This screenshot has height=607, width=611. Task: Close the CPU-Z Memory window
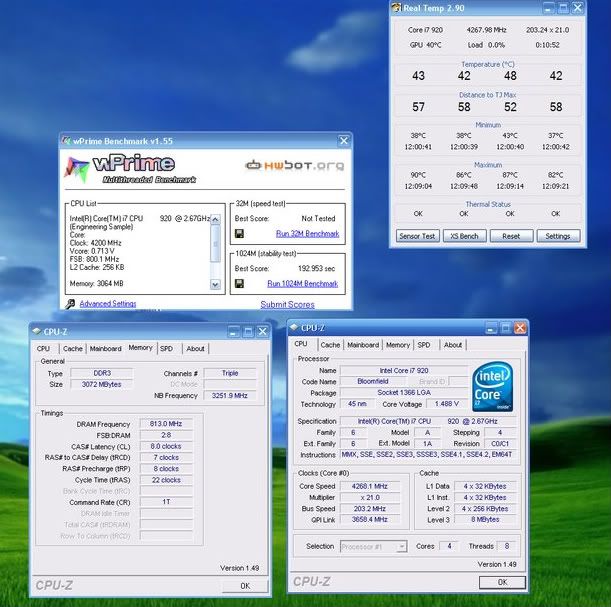tap(263, 332)
